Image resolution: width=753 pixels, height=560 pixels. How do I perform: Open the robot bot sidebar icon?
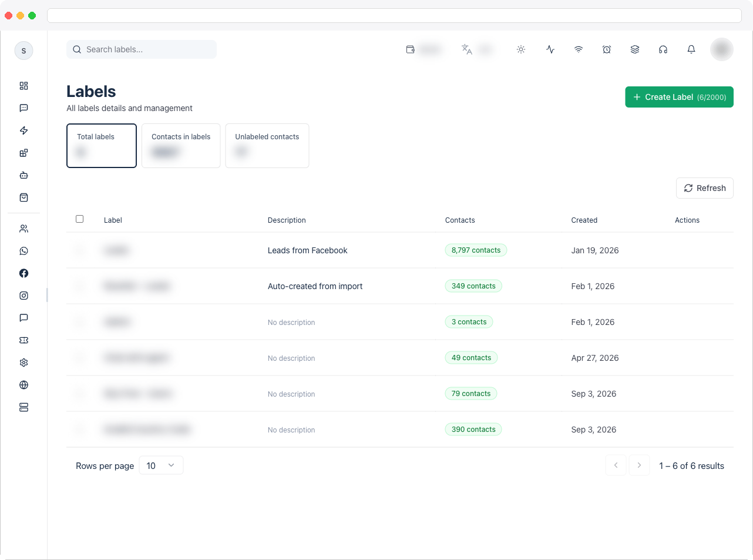[x=23, y=175]
